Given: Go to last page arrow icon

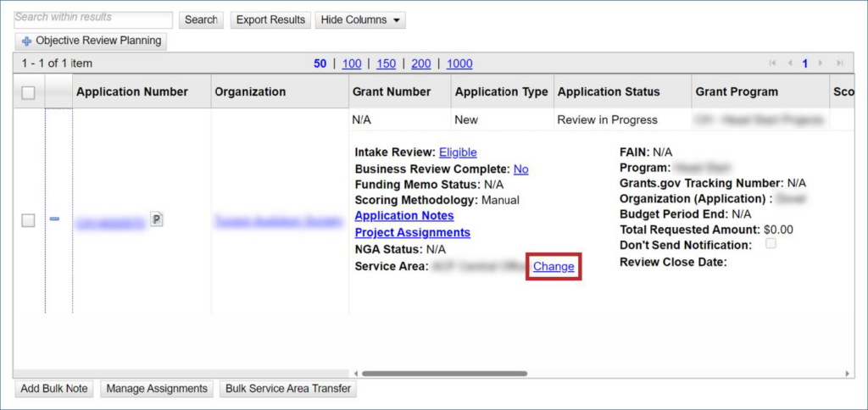Looking at the screenshot, I should [839, 64].
